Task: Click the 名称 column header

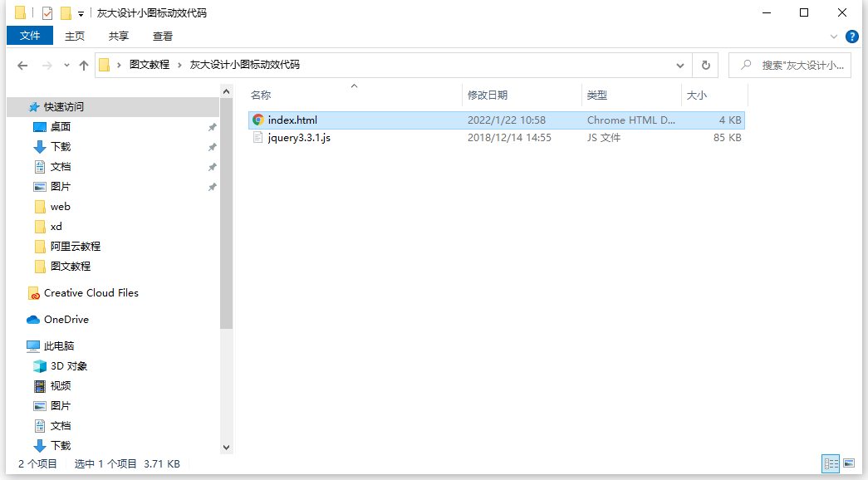Action: [x=260, y=95]
